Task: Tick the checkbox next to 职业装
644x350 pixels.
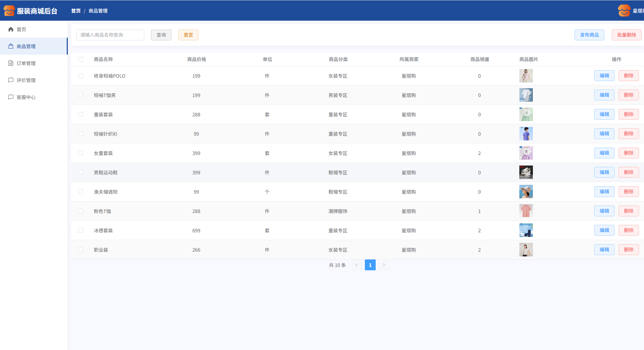Action: tap(81, 250)
